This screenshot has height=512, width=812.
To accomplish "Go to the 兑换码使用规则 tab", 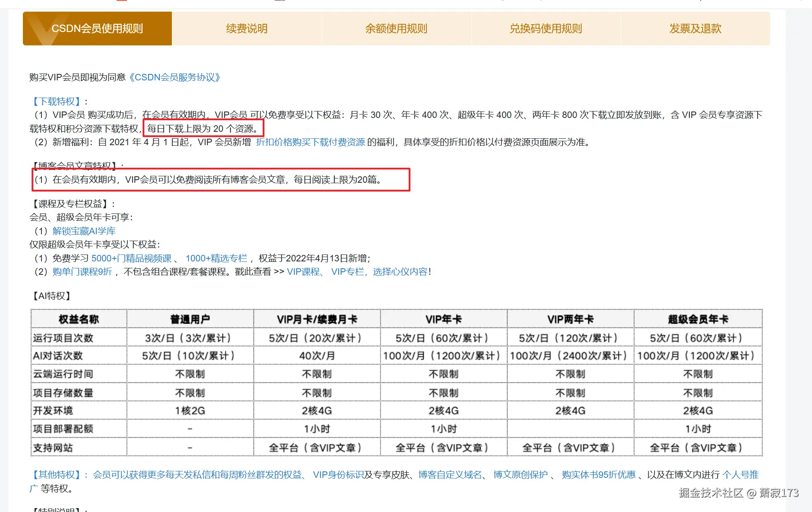I will point(546,29).
